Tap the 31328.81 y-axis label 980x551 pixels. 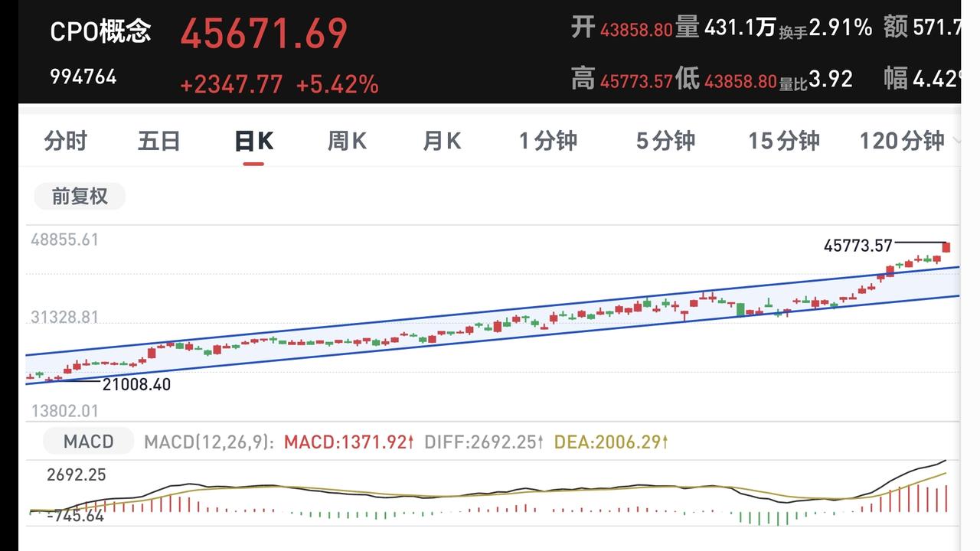pos(65,317)
